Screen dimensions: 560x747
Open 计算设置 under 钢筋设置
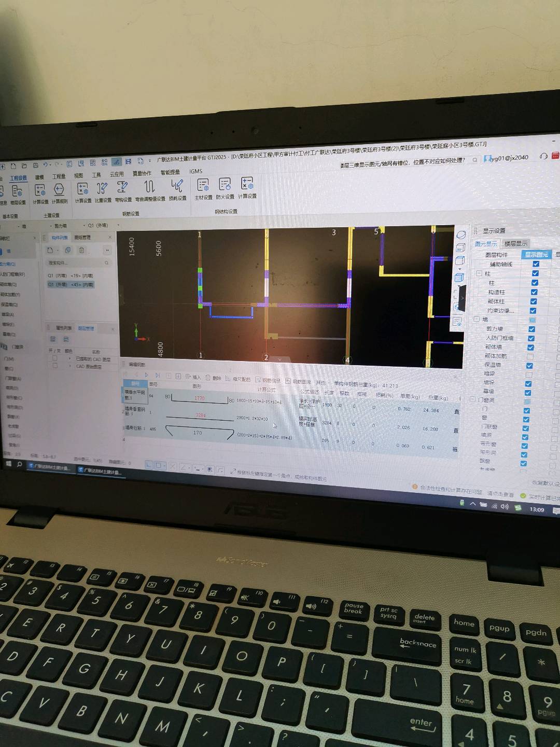click(x=83, y=192)
